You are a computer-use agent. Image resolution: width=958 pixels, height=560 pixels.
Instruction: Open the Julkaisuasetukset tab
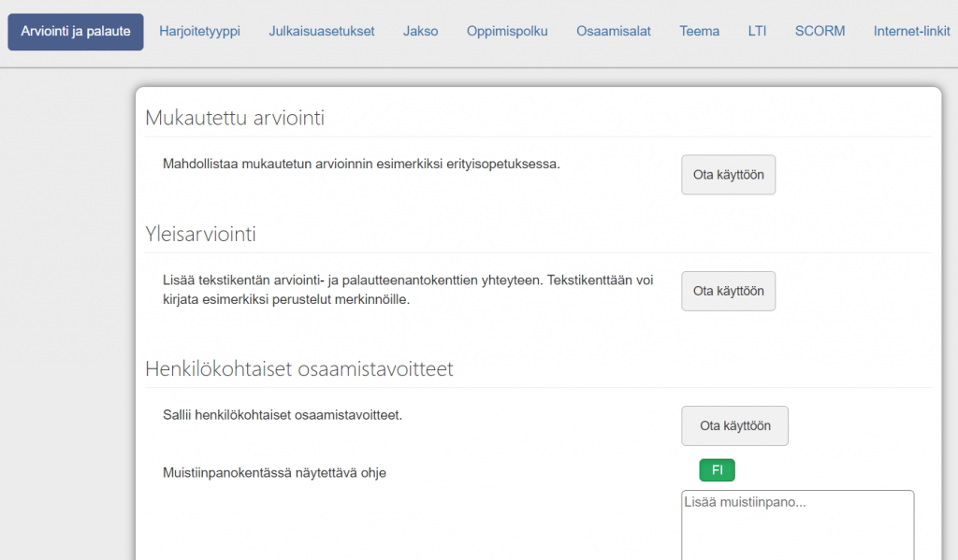322,31
